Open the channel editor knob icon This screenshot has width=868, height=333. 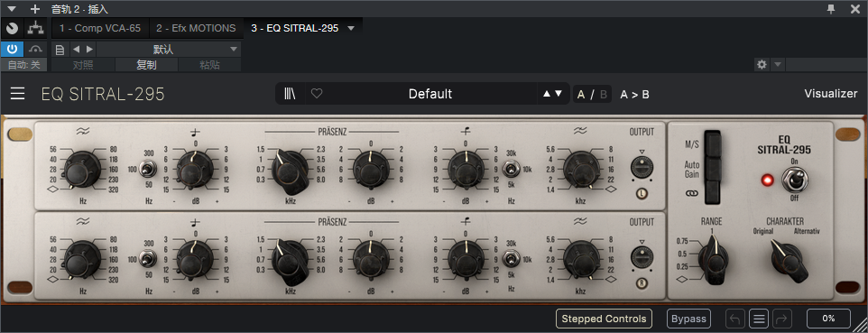[x=12, y=28]
